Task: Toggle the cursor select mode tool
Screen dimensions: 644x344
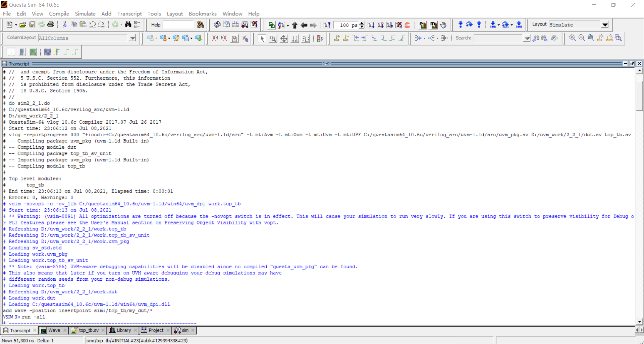Action: tap(262, 39)
